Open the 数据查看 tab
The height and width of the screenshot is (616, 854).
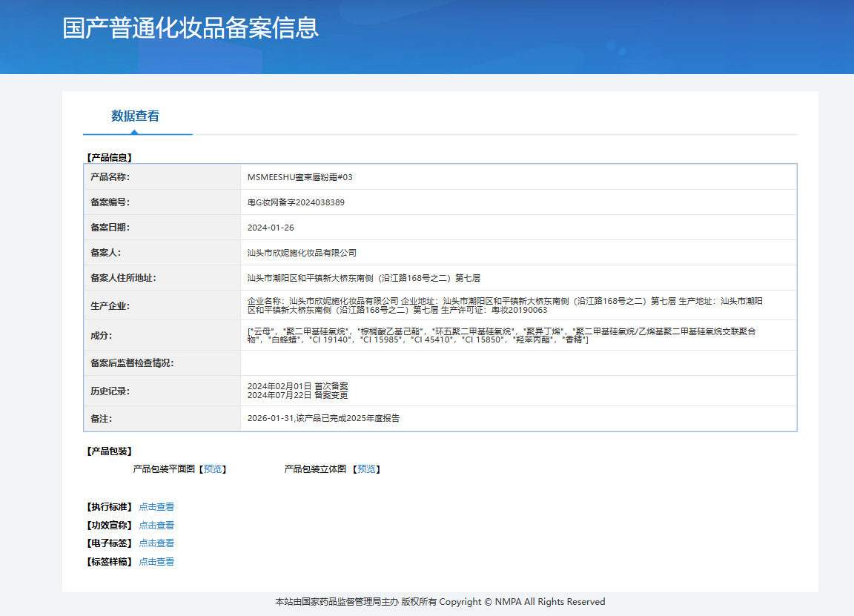tap(135, 116)
